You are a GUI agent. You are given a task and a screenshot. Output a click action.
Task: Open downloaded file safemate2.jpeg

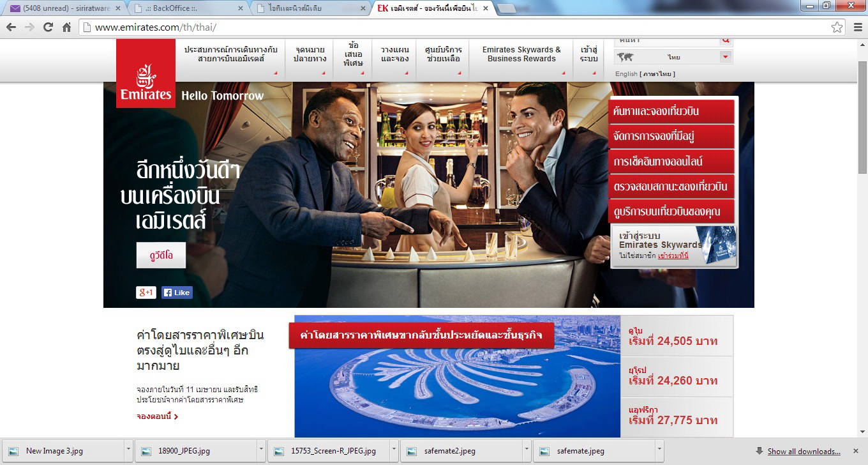tap(461, 451)
